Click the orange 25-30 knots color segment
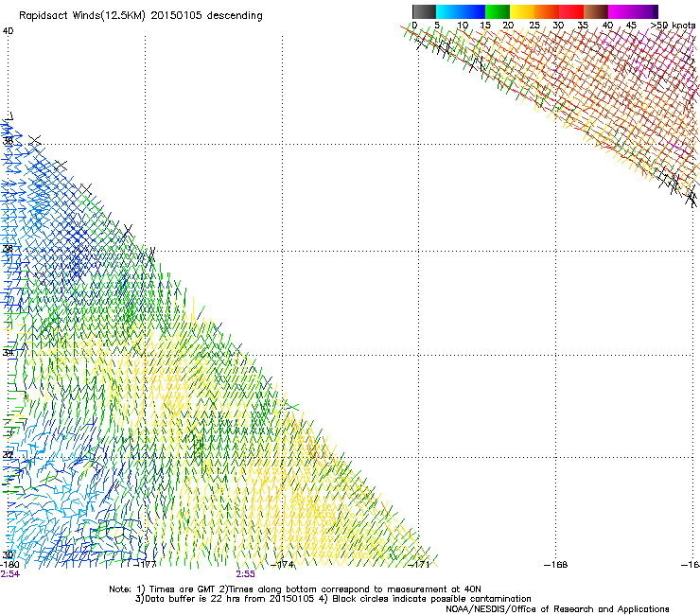 547,11
